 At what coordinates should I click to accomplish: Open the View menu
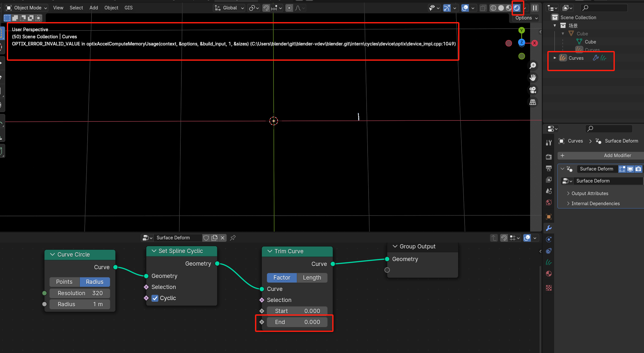tap(58, 8)
